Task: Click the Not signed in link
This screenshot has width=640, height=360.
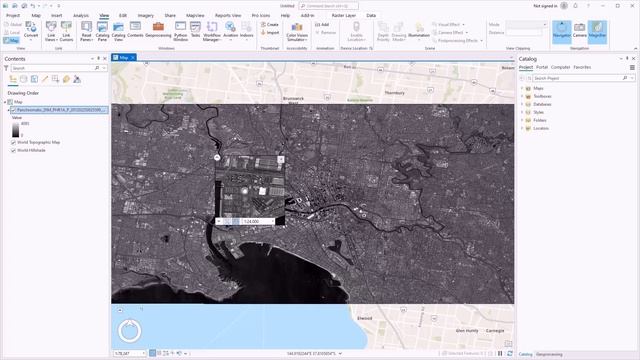Action: point(545,6)
